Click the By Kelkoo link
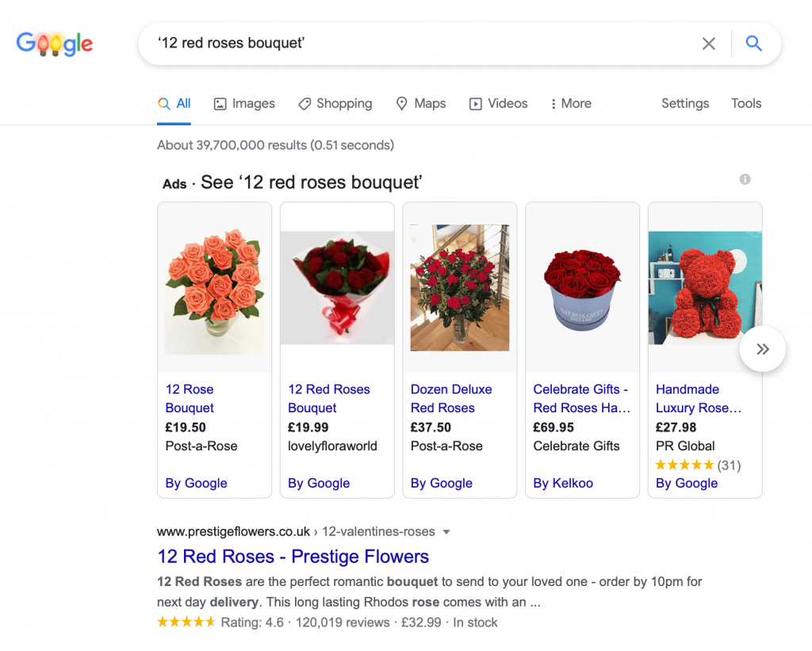The height and width of the screenshot is (651, 812). click(564, 483)
